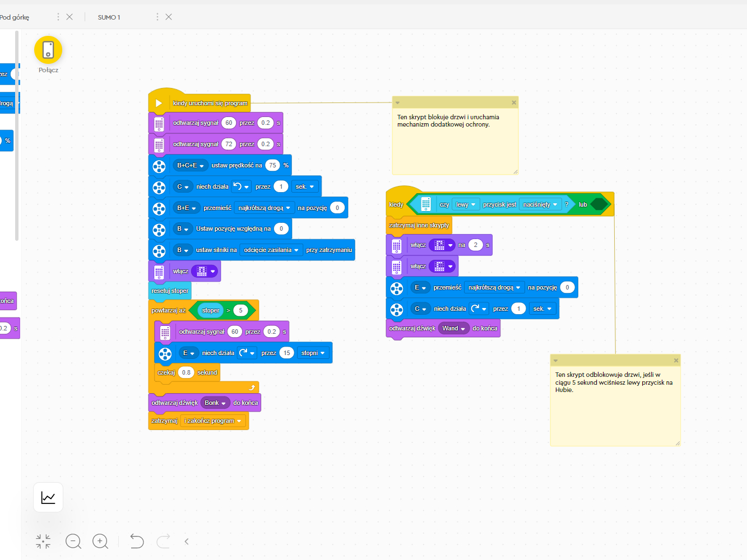The width and height of the screenshot is (747, 560).
Task: Select the 'zatrzymaj inne skrypty' block
Action: click(x=419, y=225)
